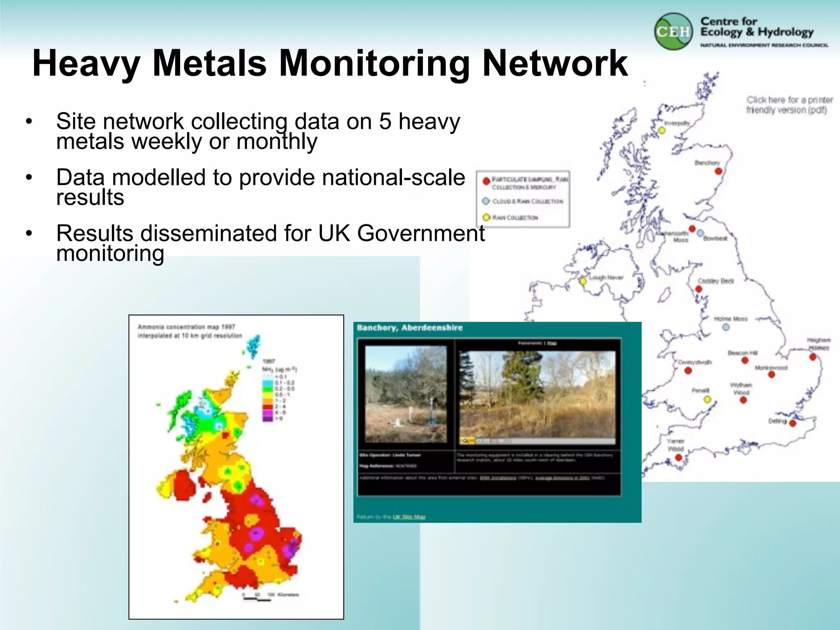840x630 pixels.
Task: Click the yellow Rain Collection legend swatch
Action: (x=486, y=217)
